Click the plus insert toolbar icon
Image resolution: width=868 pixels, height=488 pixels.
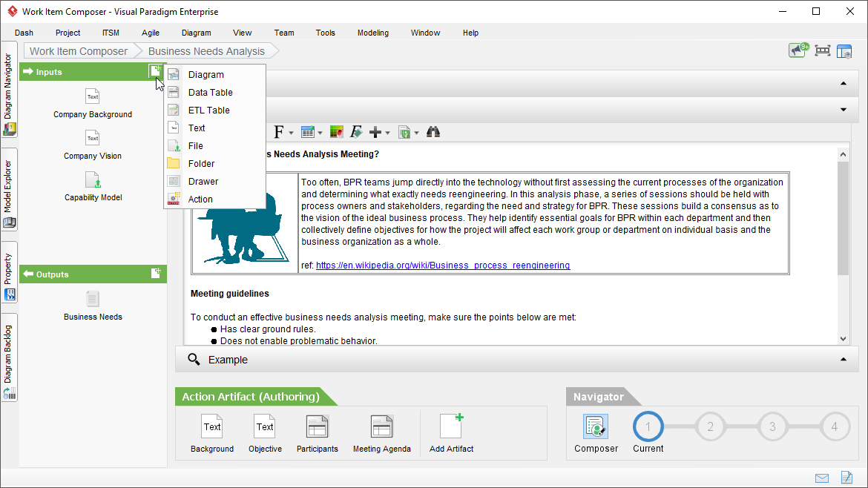click(375, 132)
